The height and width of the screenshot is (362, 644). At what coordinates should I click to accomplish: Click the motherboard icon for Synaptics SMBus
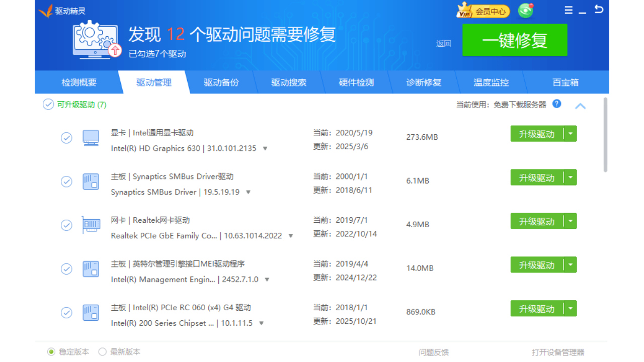pos(91,182)
